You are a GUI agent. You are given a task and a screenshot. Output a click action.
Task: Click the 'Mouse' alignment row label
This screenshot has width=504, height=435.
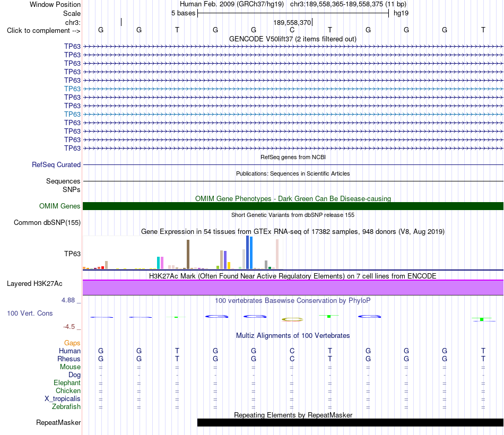coord(70,367)
